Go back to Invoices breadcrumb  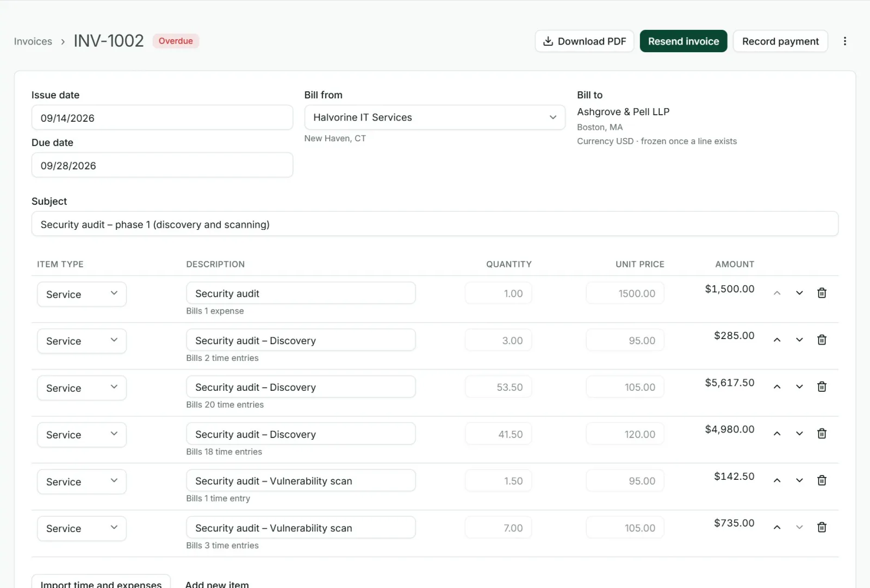coord(33,41)
